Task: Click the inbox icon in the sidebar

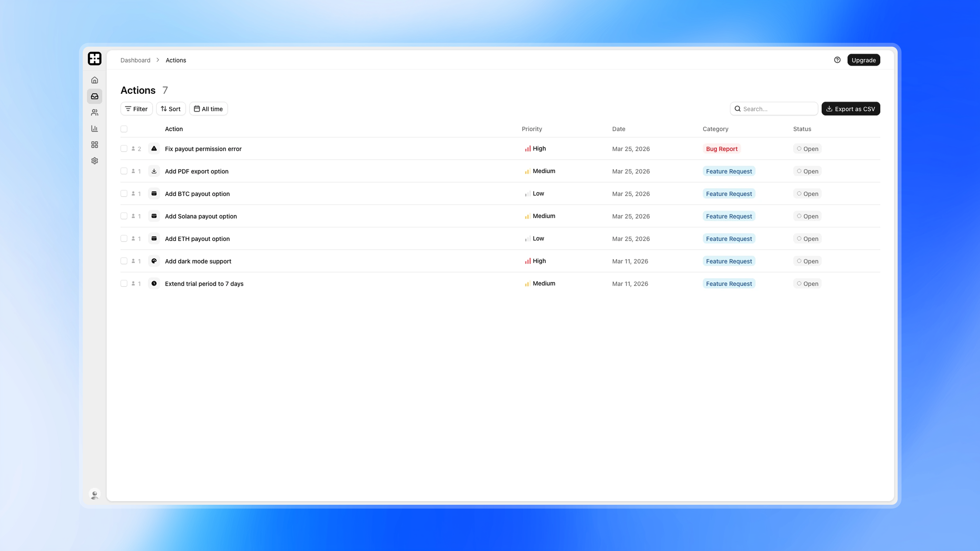Action: pyautogui.click(x=94, y=96)
